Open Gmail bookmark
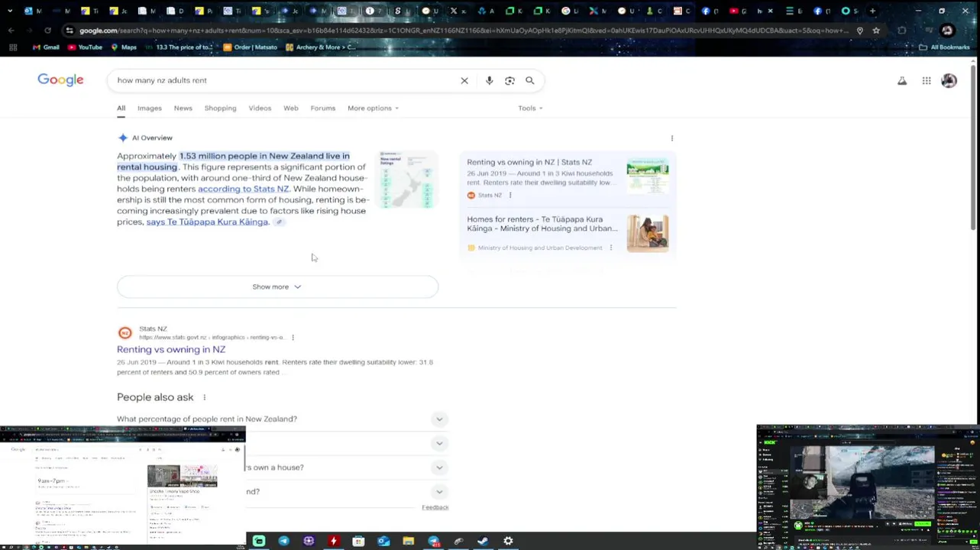The width and height of the screenshot is (980, 550). (x=45, y=47)
